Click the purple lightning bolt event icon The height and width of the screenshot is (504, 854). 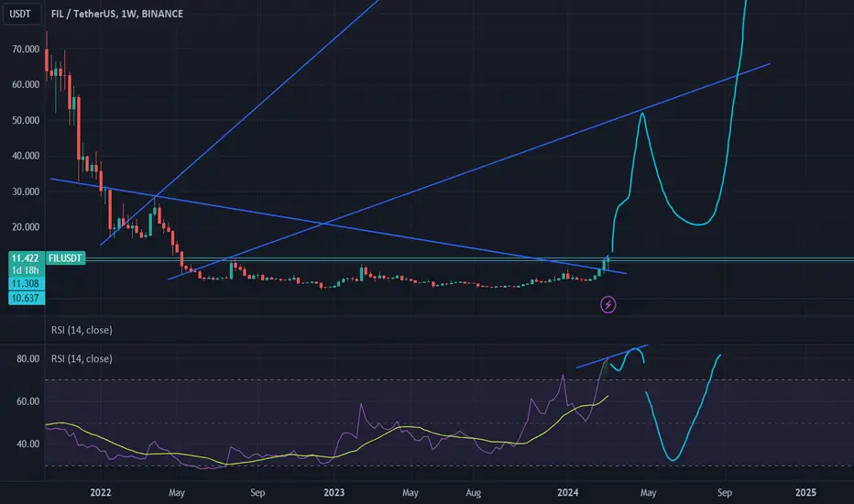pyautogui.click(x=608, y=304)
